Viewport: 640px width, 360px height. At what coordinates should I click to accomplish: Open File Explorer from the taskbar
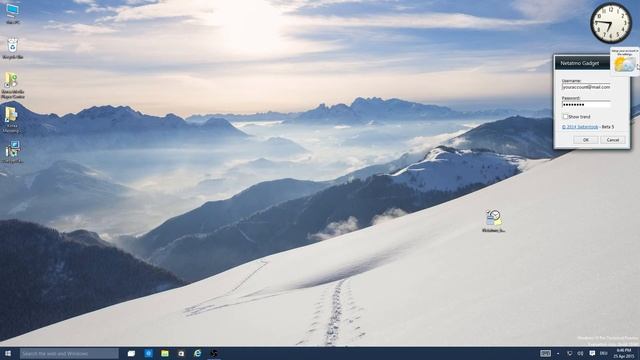[164, 353]
